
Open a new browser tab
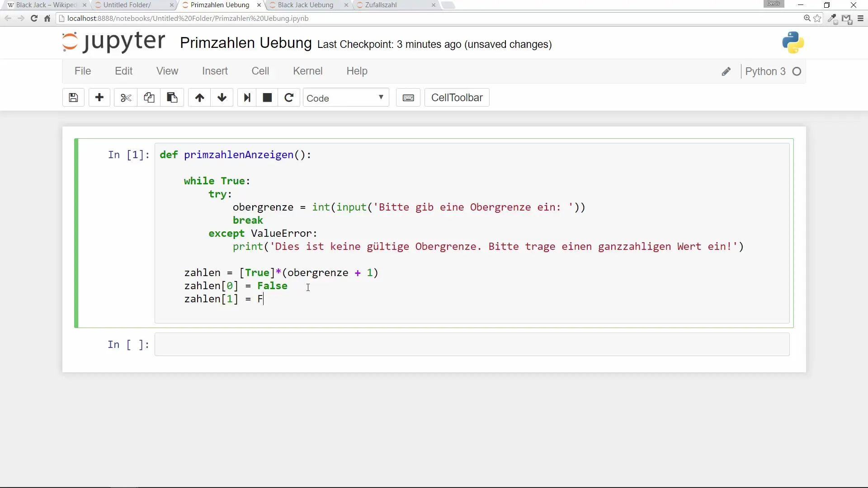pyautogui.click(x=448, y=5)
